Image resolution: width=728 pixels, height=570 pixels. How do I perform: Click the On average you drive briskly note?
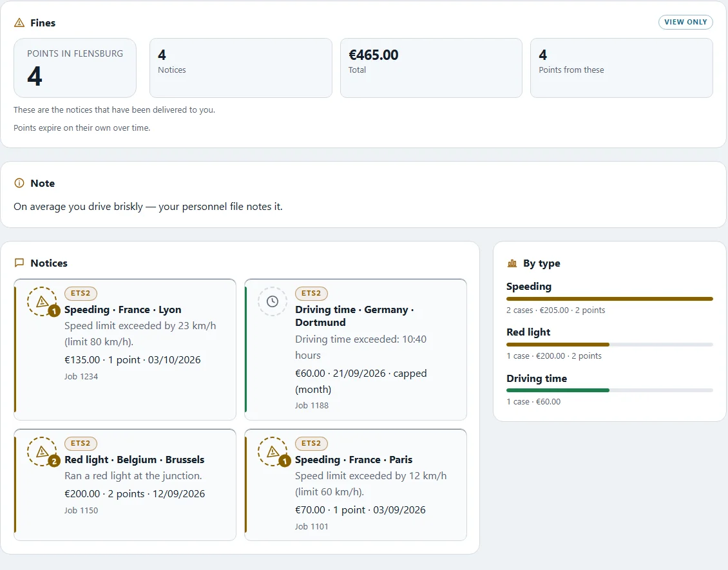[x=148, y=207]
